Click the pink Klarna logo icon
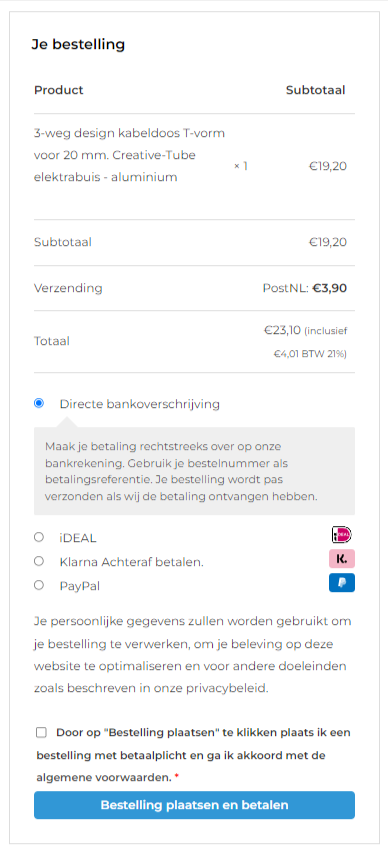The height and width of the screenshot is (847, 388). (342, 559)
